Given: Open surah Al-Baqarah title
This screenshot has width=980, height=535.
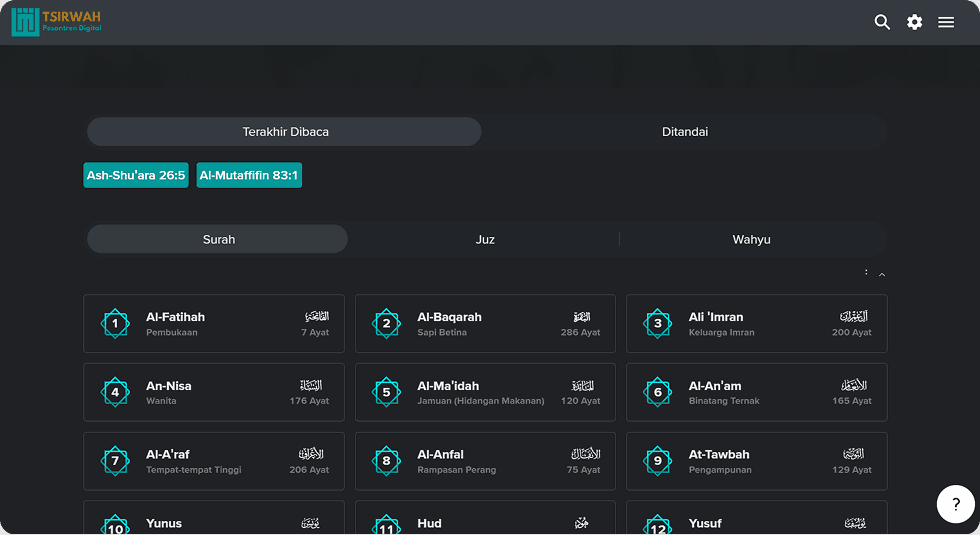Looking at the screenshot, I should (449, 317).
